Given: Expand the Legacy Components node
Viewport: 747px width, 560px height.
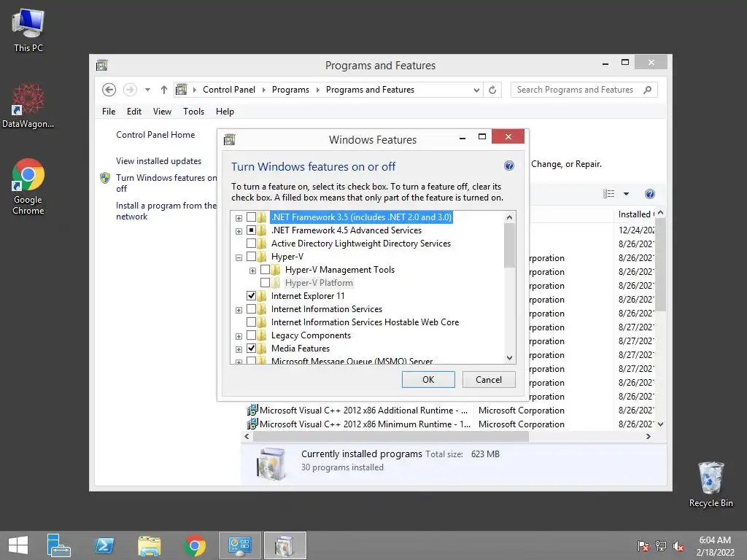Looking at the screenshot, I should pos(239,337).
